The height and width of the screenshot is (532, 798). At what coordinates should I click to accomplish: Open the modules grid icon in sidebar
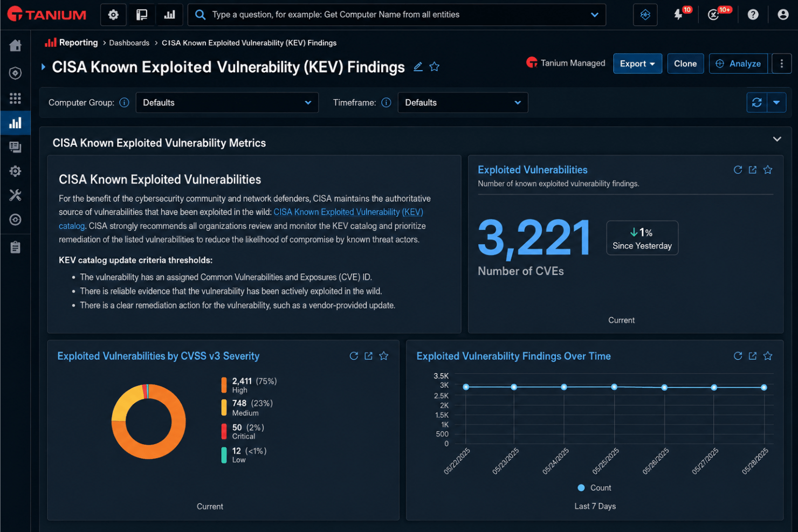point(16,98)
